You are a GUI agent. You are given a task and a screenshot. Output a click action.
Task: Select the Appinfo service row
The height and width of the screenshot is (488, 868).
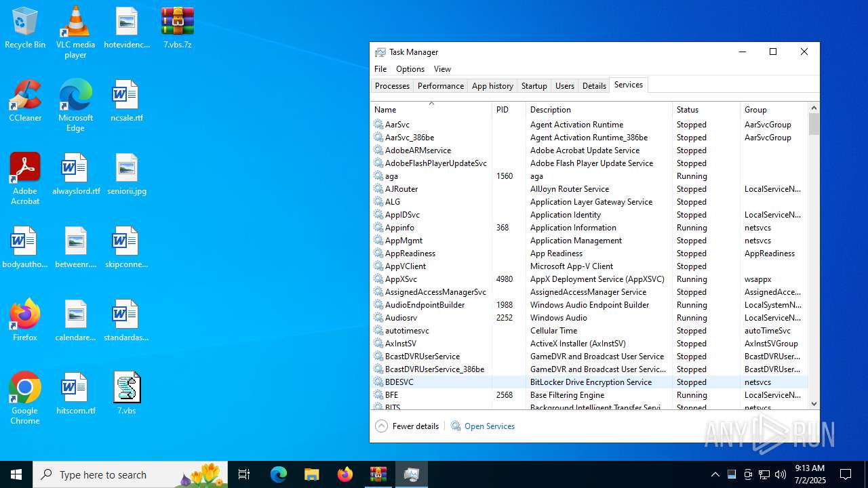pos(589,228)
